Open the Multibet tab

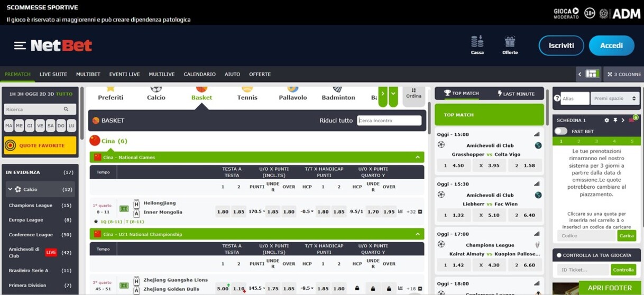[x=88, y=74]
